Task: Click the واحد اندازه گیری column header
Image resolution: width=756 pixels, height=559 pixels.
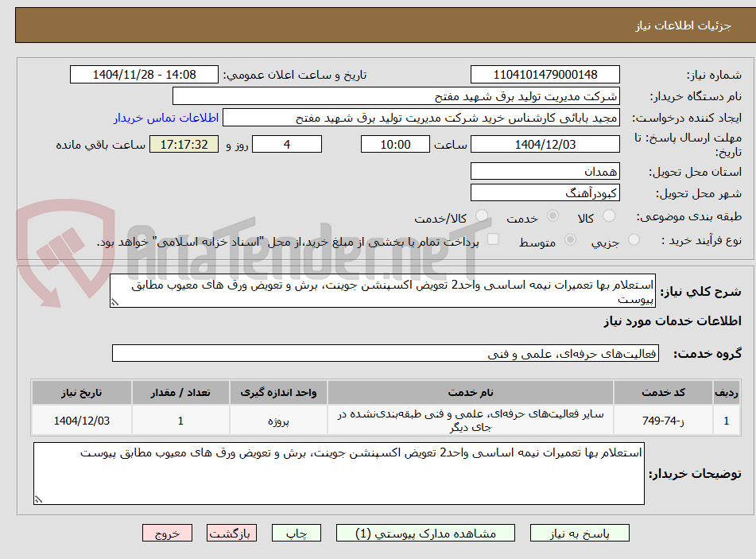Action: click(279, 393)
